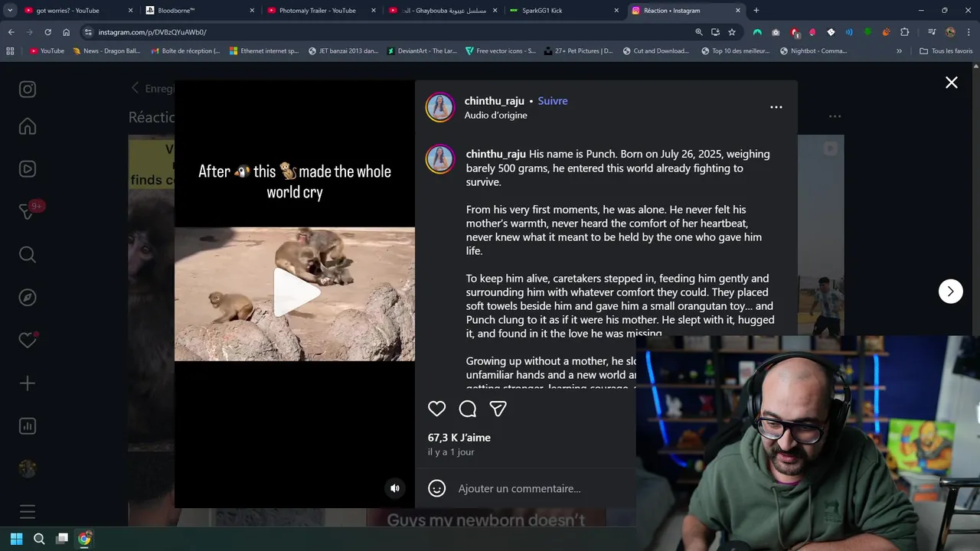
Task: Open chinthu_raju profile from the post header
Action: [x=494, y=101]
